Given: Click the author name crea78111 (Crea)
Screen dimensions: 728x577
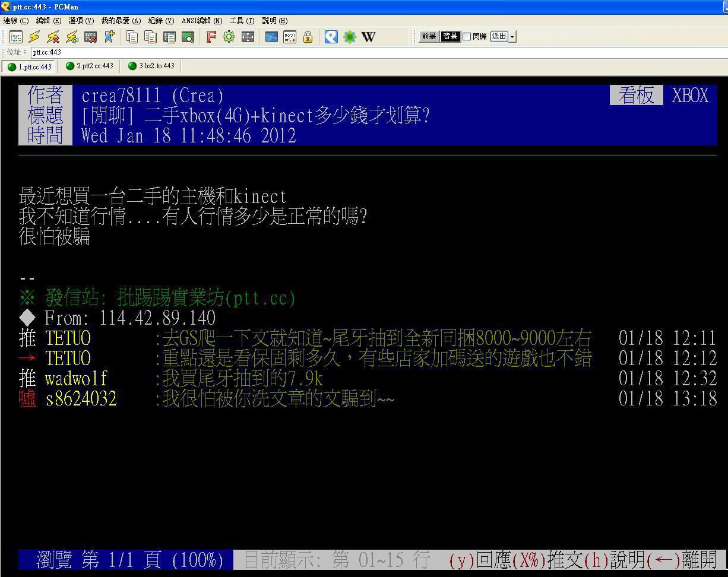Looking at the screenshot, I should pos(153,96).
